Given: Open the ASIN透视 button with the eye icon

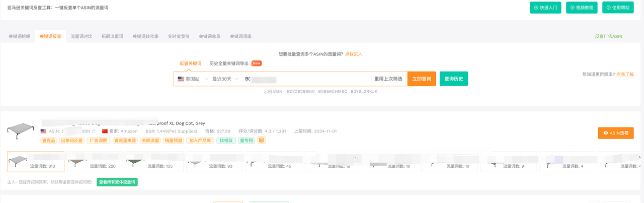Looking at the screenshot, I should (x=616, y=133).
